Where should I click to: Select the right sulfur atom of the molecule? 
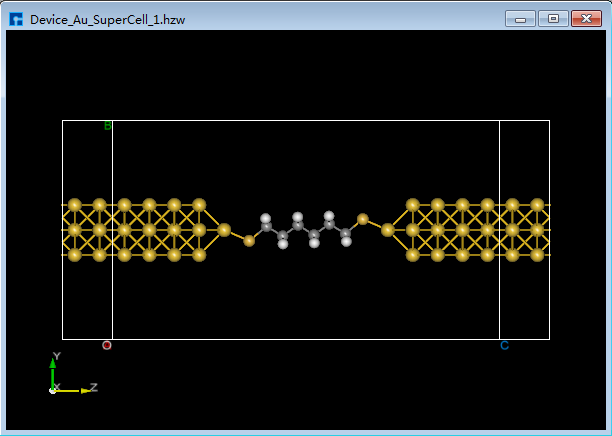(x=363, y=219)
